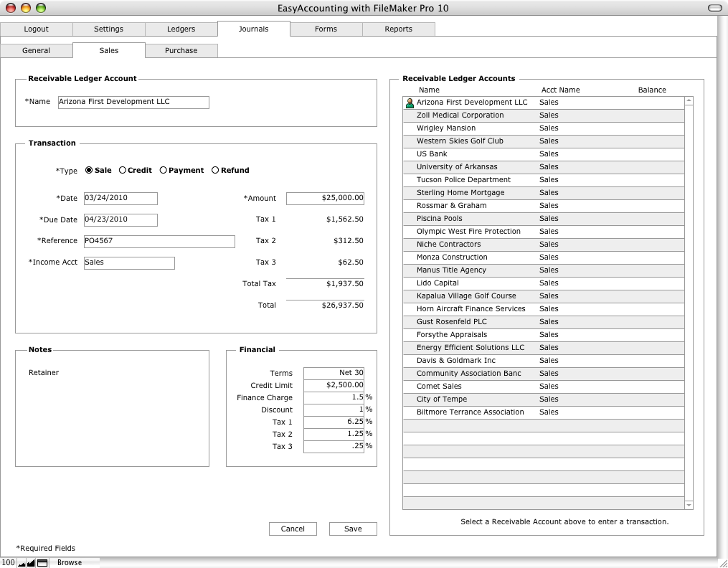
Task: Select US Bank account row
Action: pos(544,154)
